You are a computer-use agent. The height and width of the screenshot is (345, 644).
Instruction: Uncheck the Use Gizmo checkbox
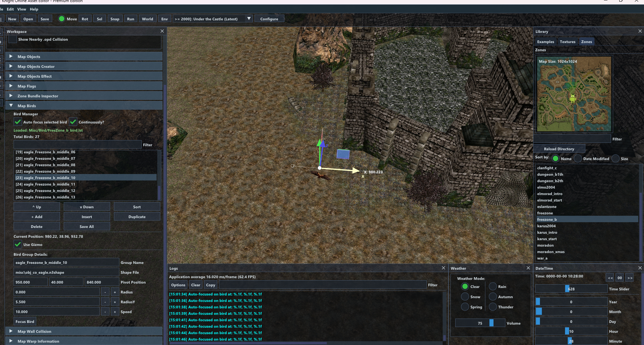[18, 244]
